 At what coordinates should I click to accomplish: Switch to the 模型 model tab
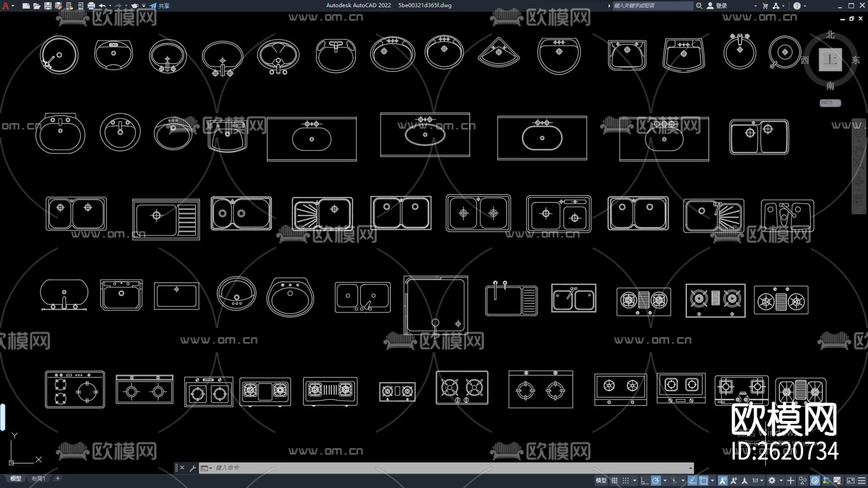[x=16, y=478]
